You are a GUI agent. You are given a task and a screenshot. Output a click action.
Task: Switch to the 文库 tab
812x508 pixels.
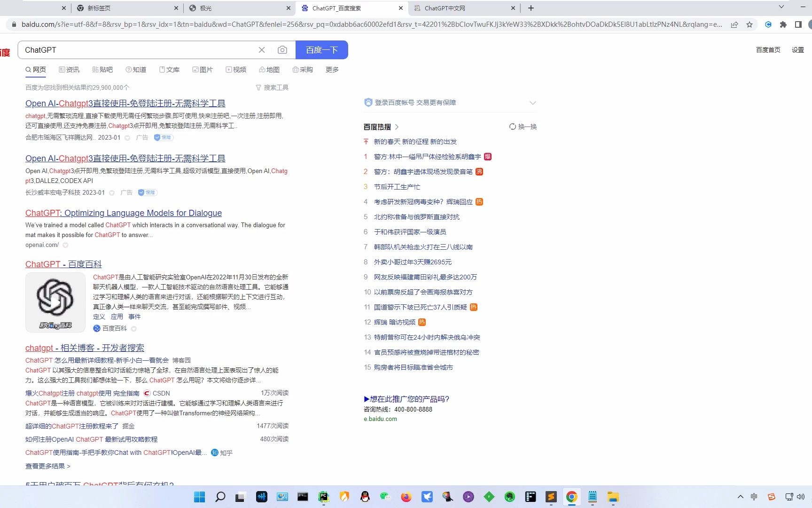(x=169, y=70)
